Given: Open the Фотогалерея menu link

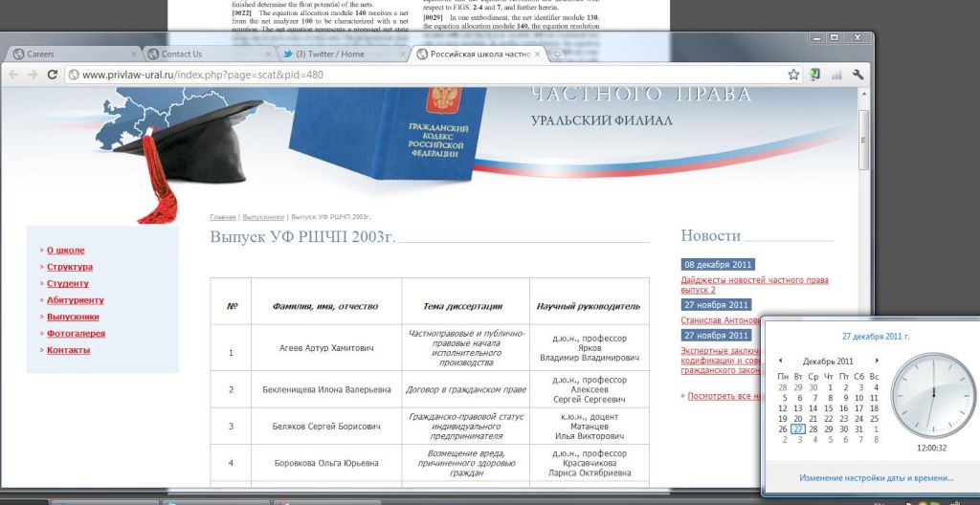Looking at the screenshot, I should [77, 334].
